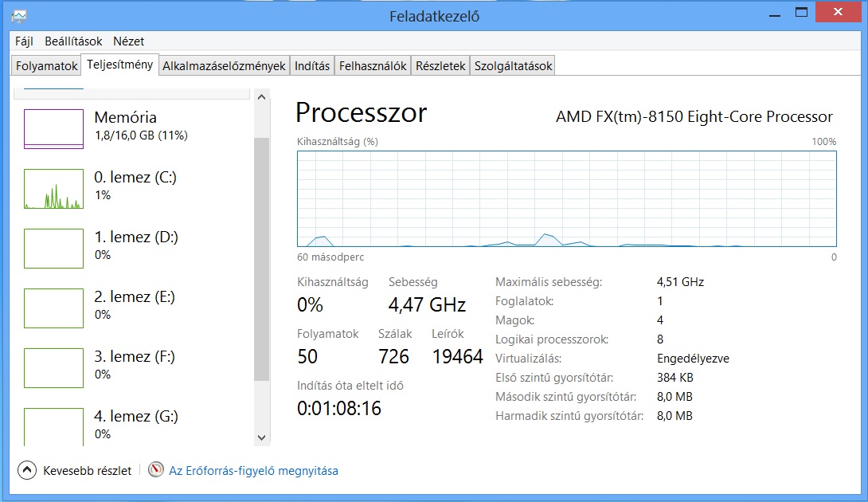Select the 1. lemez (D:) graph thumbnail
This screenshot has width=868, height=502.
tap(53, 249)
